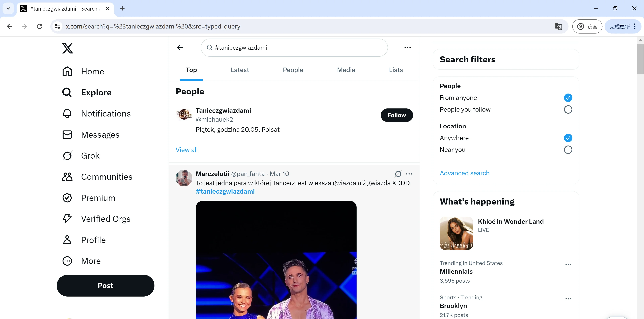Click the X (Twitter) home logo icon
644x319 pixels.
[x=67, y=48]
